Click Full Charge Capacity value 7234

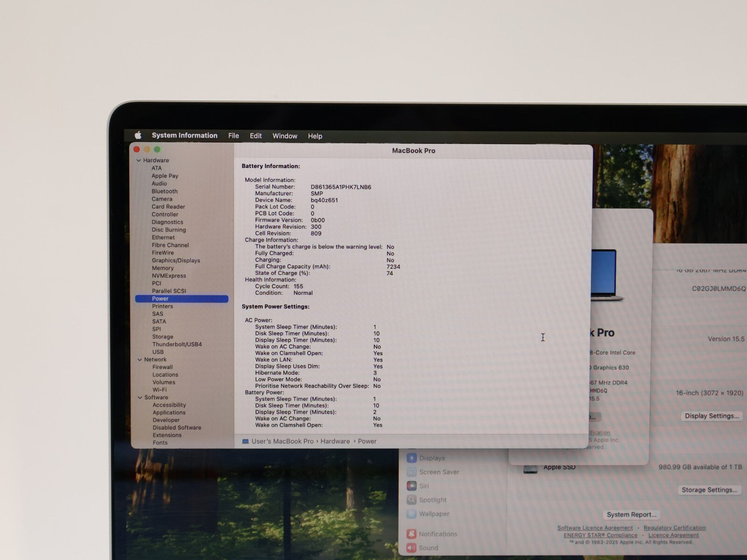[393, 267]
